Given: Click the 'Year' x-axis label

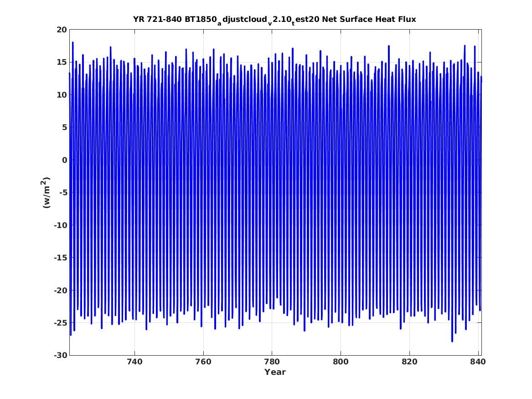Looking at the screenshot, I should pyautogui.click(x=275, y=372).
